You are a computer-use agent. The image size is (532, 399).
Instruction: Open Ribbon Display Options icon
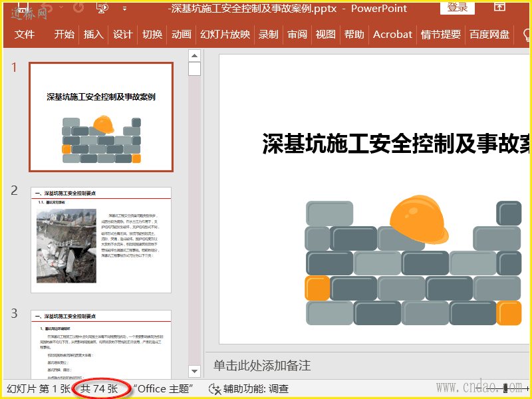[499, 7]
